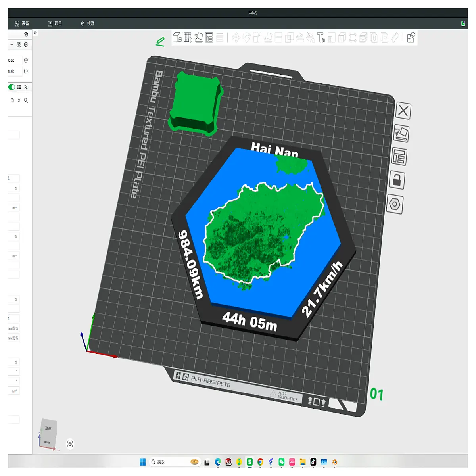Arrange objects on this plate (side icon)

(399, 157)
